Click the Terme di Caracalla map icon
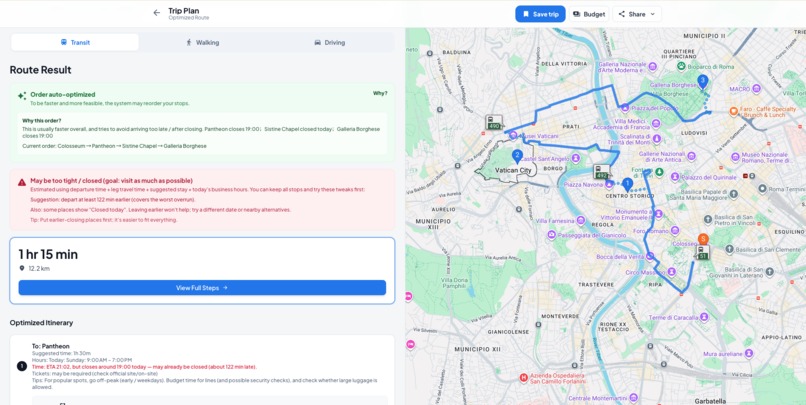 coord(702,318)
